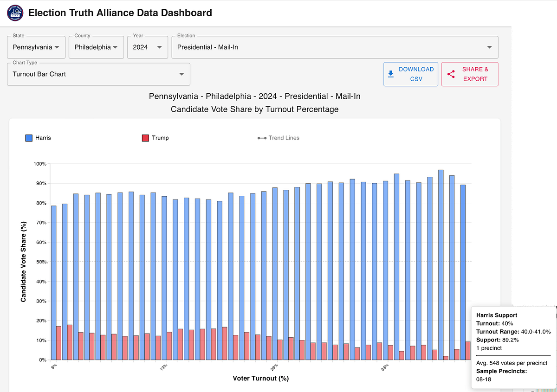
Task: Click the Election Truth Alliance logo icon
Action: tap(15, 13)
